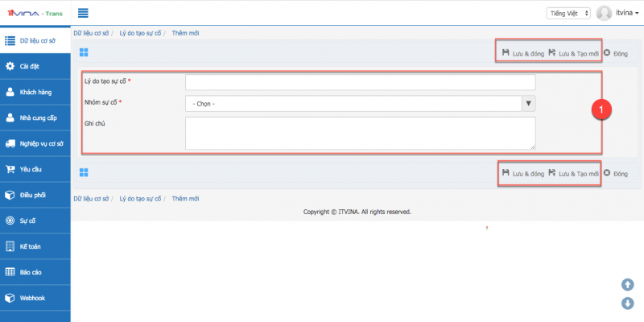This screenshot has height=322, width=644.
Task: Expand the Nhóm sự cố dropdown arrow
Action: pyautogui.click(x=528, y=103)
